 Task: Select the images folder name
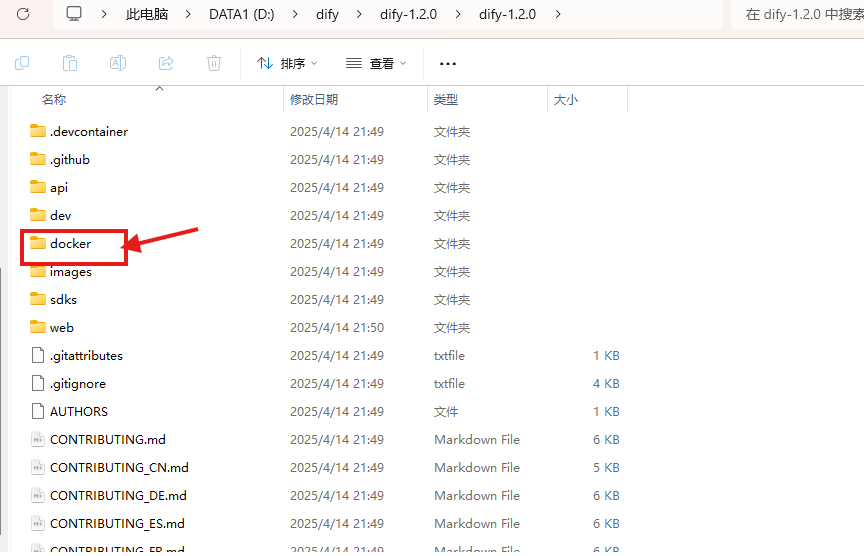71,272
